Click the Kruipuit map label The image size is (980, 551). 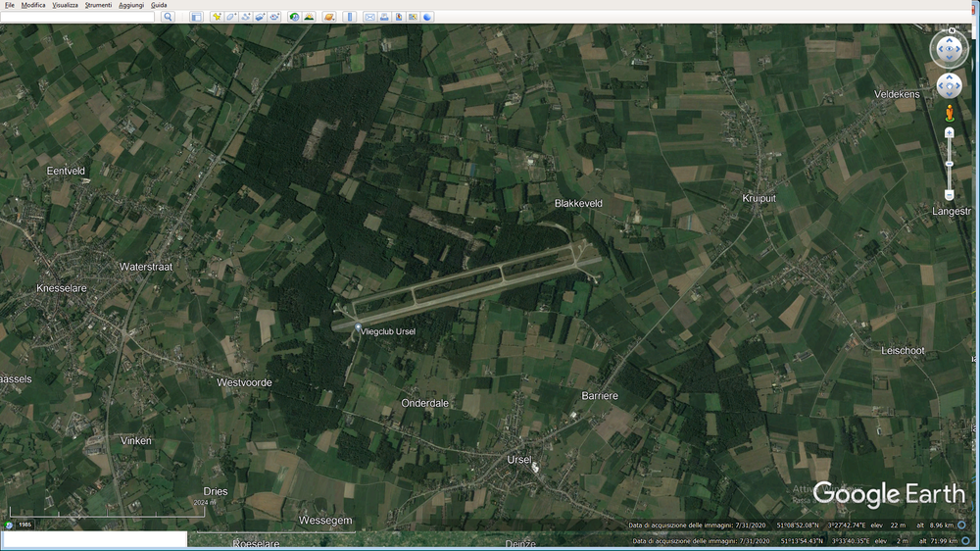click(x=759, y=198)
